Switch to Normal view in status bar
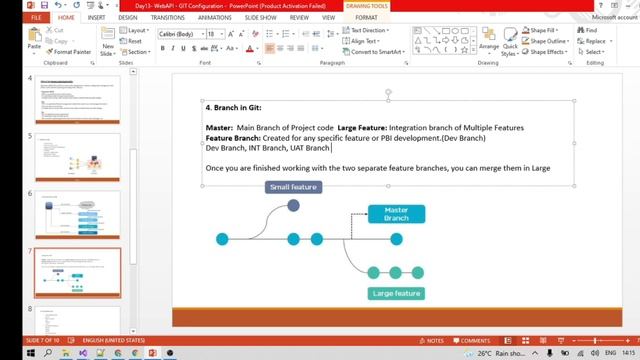The height and width of the screenshot is (360, 640). (508, 340)
